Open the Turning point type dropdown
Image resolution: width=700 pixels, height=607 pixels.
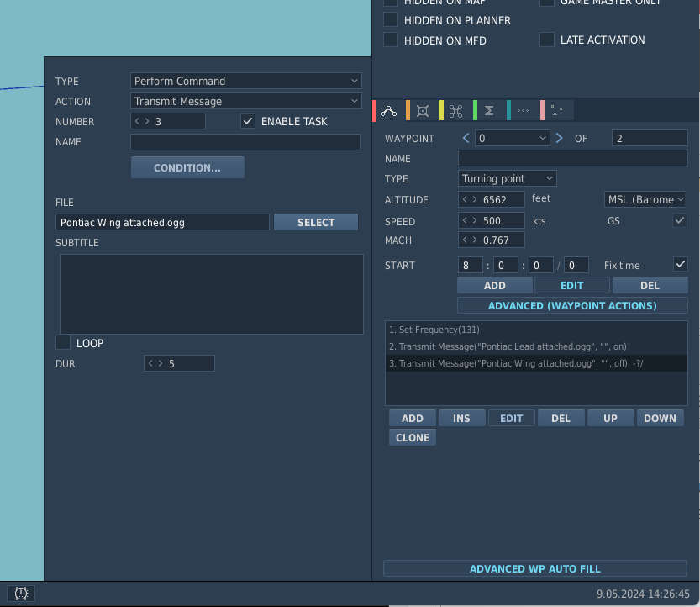click(x=508, y=179)
